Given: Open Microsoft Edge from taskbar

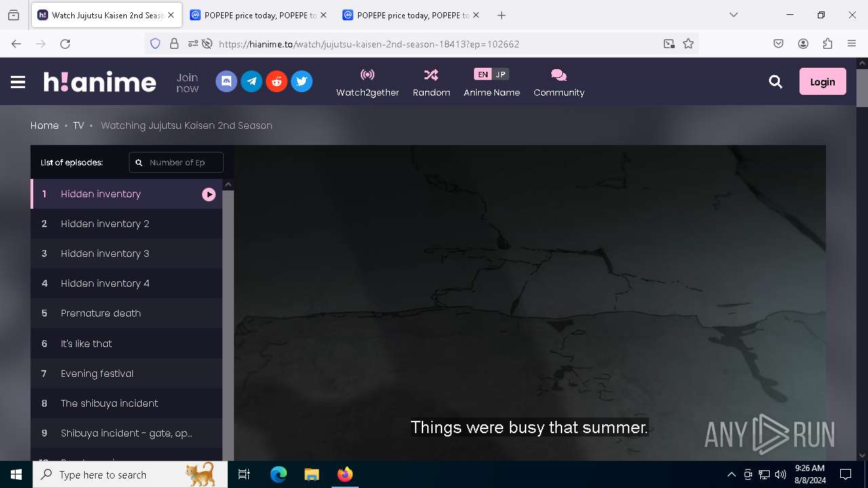Looking at the screenshot, I should pyautogui.click(x=279, y=474).
